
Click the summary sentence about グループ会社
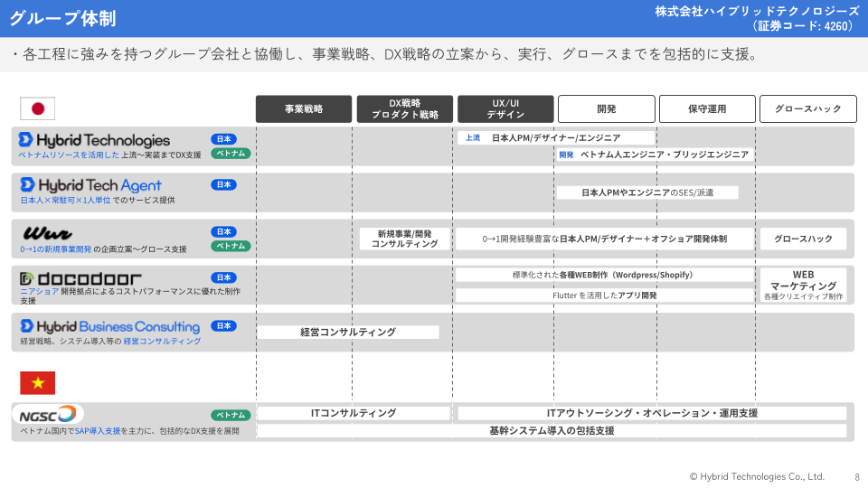click(x=386, y=54)
